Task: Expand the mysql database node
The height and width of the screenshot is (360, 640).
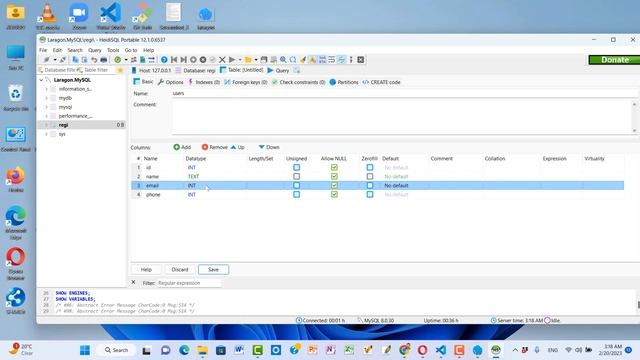Action: tap(46, 107)
